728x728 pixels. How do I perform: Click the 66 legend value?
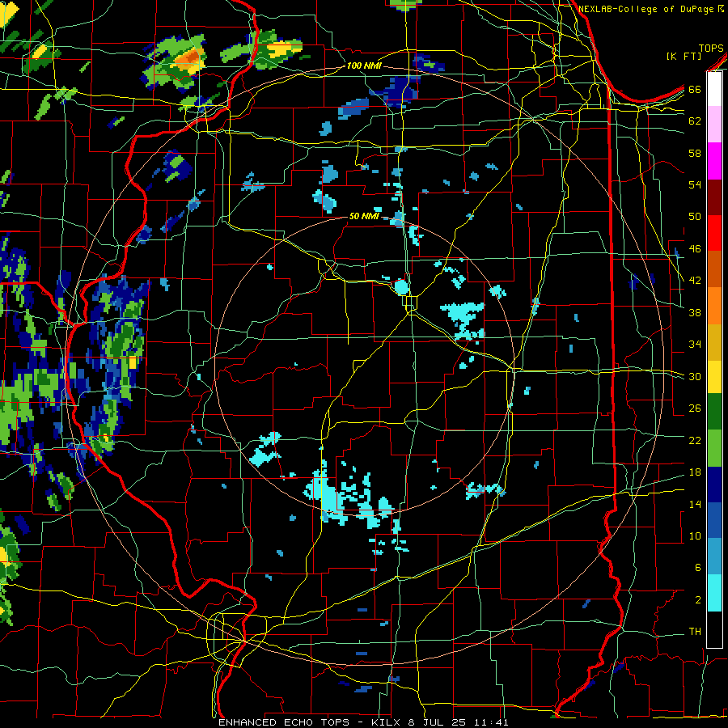pyautogui.click(x=695, y=90)
